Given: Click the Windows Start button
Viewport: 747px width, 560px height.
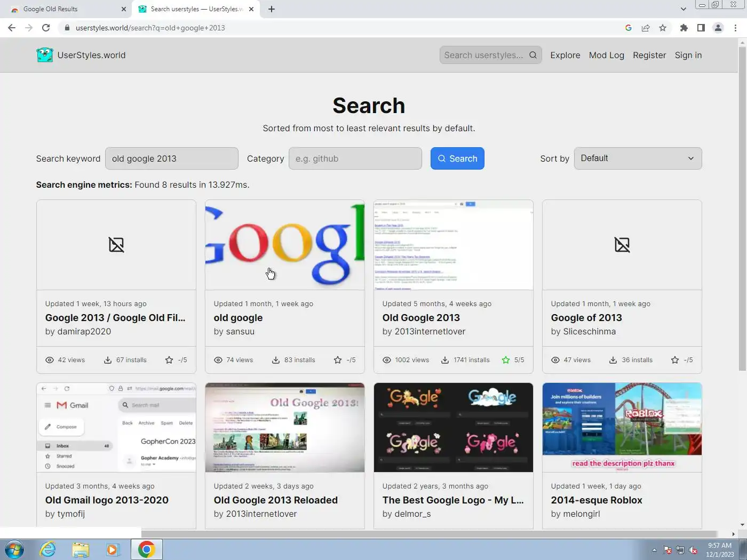Looking at the screenshot, I should pos(14,549).
